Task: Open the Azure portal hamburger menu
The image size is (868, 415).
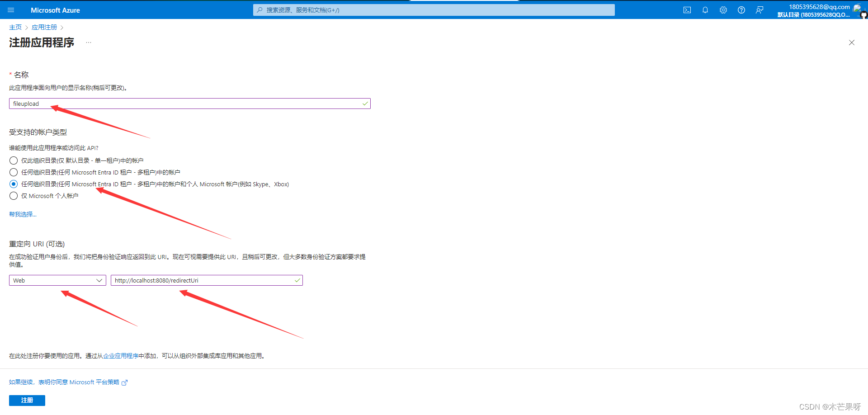Action: click(x=11, y=10)
